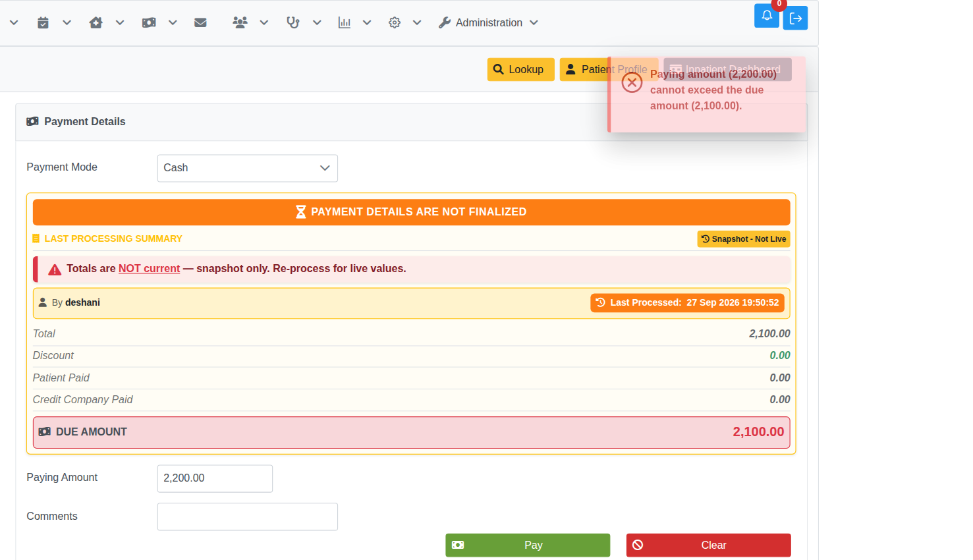The image size is (973, 560).
Task: Open the bar chart reports icon
Action: tap(345, 22)
